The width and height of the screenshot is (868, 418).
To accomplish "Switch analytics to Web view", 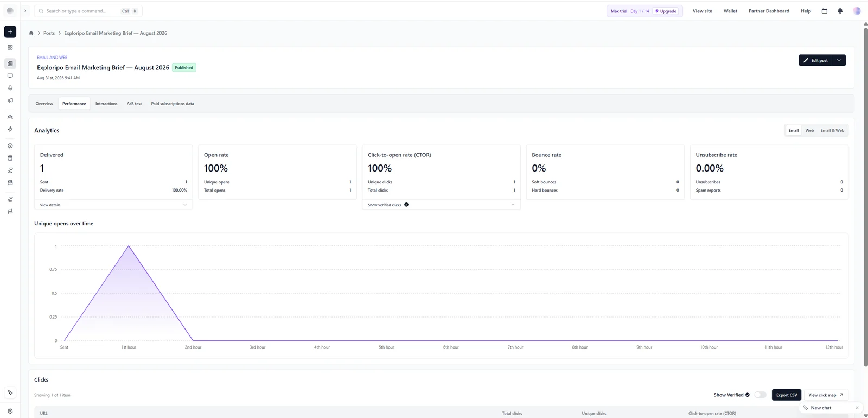I will [809, 130].
